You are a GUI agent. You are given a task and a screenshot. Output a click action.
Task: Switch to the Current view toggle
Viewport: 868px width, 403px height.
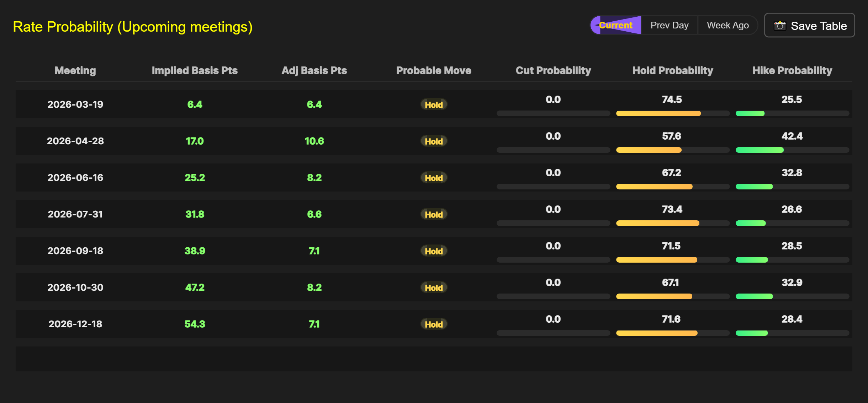tap(616, 25)
